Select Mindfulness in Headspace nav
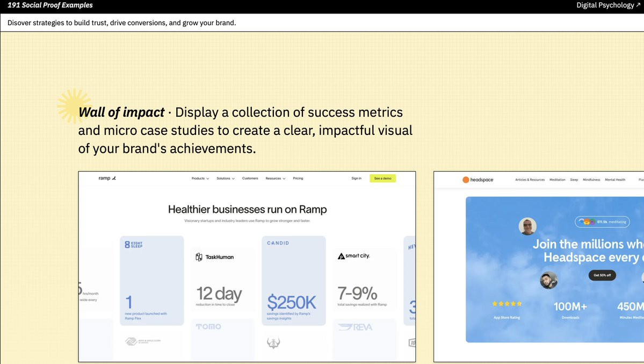The height and width of the screenshot is (364, 644). point(591,180)
